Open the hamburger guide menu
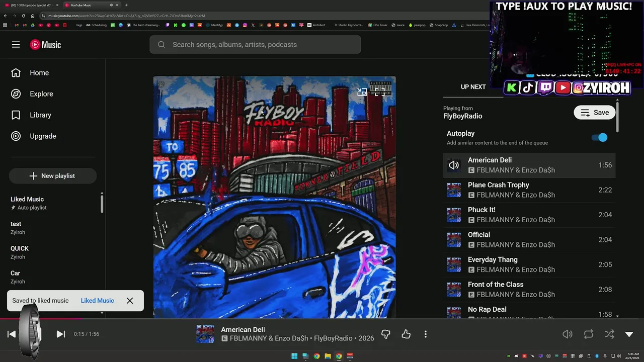This screenshot has width=644, height=362. click(16, 45)
